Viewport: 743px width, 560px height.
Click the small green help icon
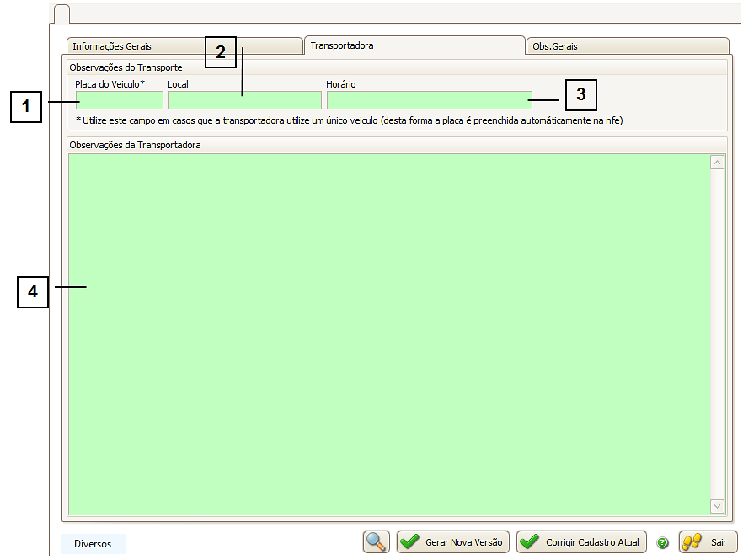(x=662, y=543)
